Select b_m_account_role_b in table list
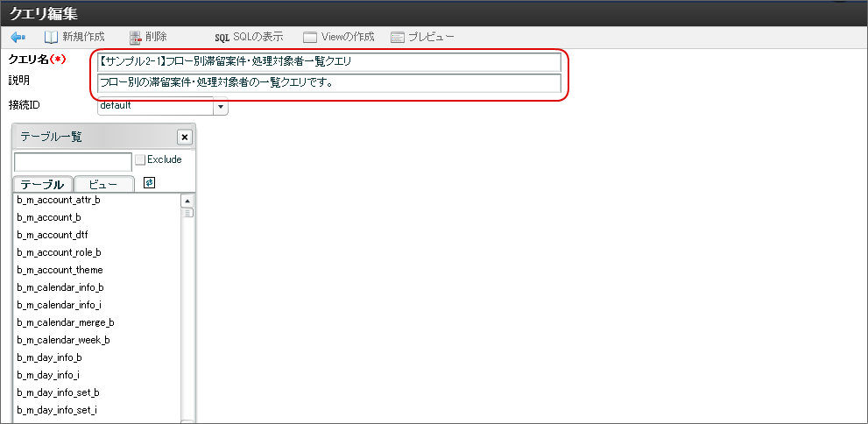This screenshot has width=868, height=424. coord(98,252)
